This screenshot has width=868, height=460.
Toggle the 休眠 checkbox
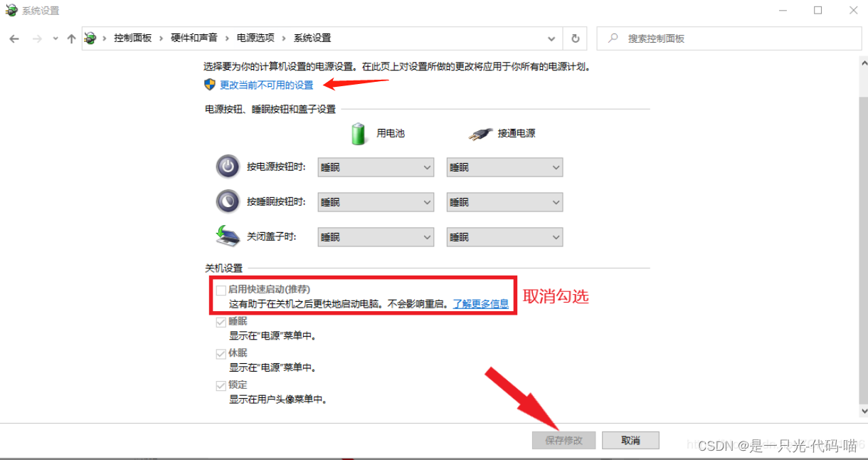click(221, 354)
